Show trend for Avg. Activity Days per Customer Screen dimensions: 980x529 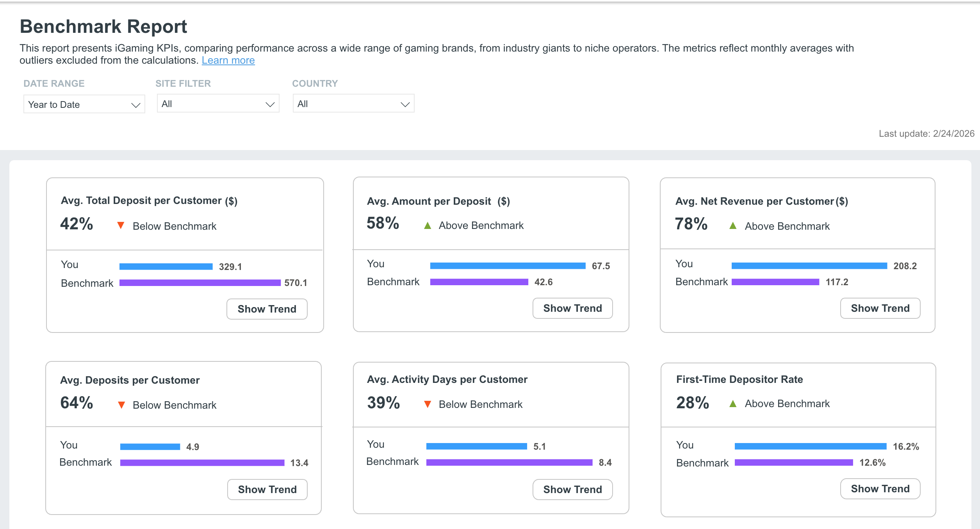pyautogui.click(x=572, y=490)
